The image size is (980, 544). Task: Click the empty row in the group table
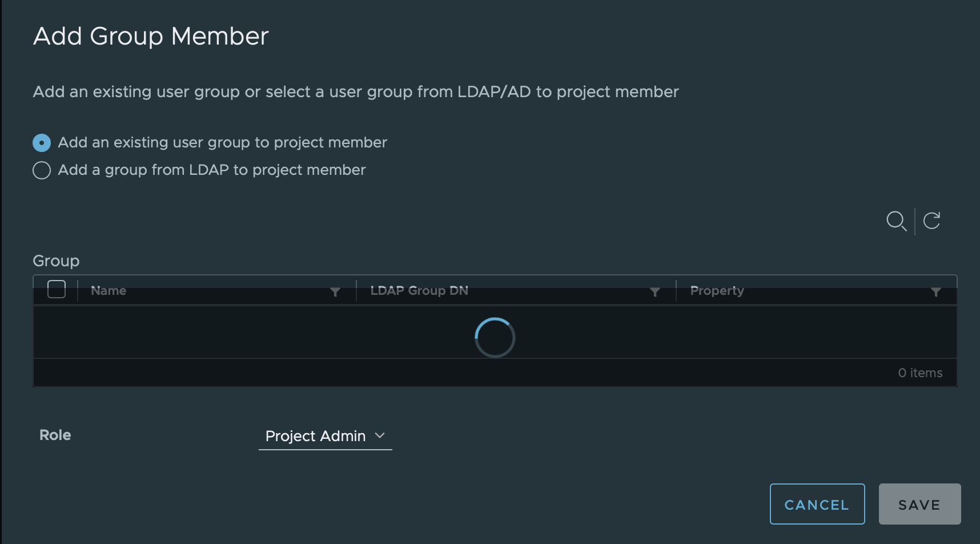(228, 337)
